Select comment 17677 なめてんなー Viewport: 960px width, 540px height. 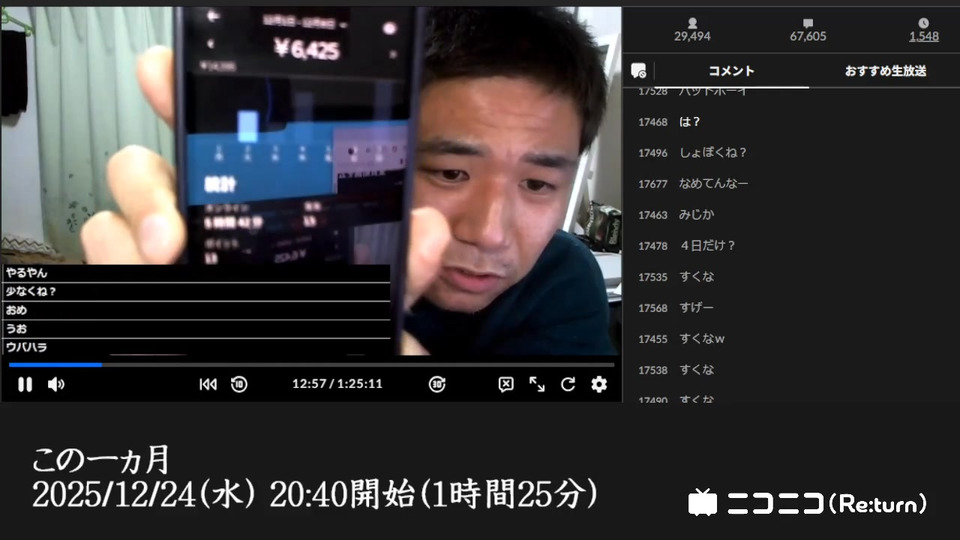tap(791, 184)
